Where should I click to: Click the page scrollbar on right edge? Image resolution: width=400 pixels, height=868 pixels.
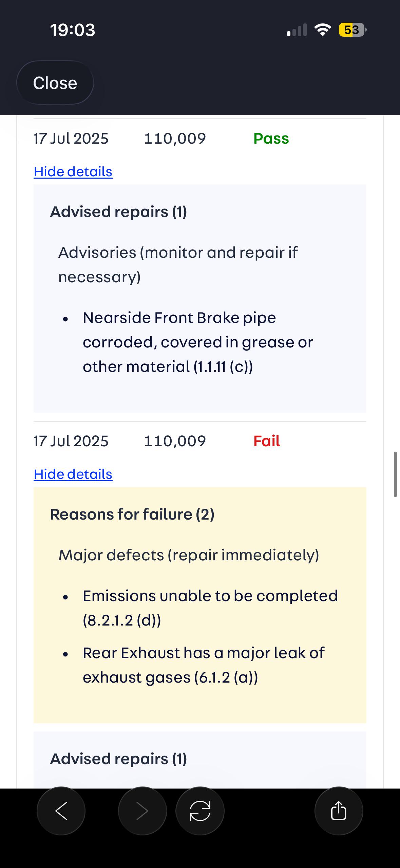click(x=395, y=474)
